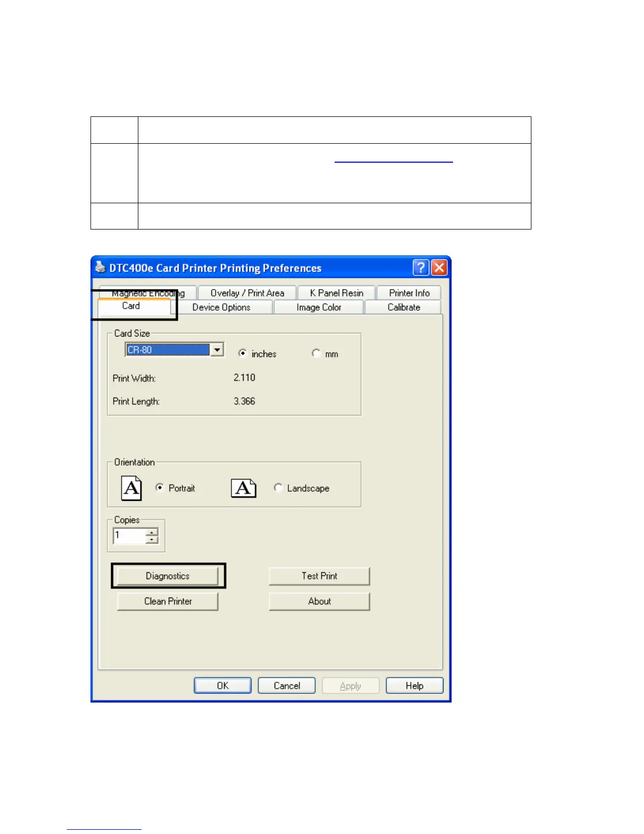This screenshot has height=834, width=644.
Task: Open the K Panel Resin tab
Action: (337, 293)
